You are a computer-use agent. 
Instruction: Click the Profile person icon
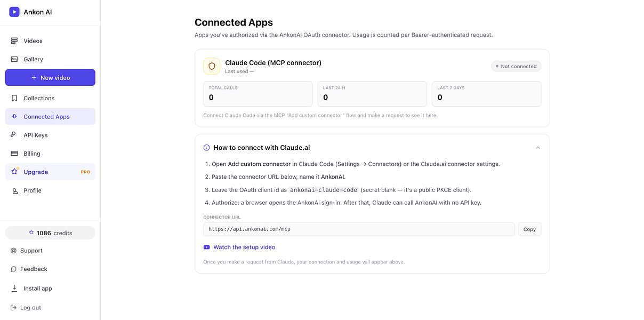14,190
